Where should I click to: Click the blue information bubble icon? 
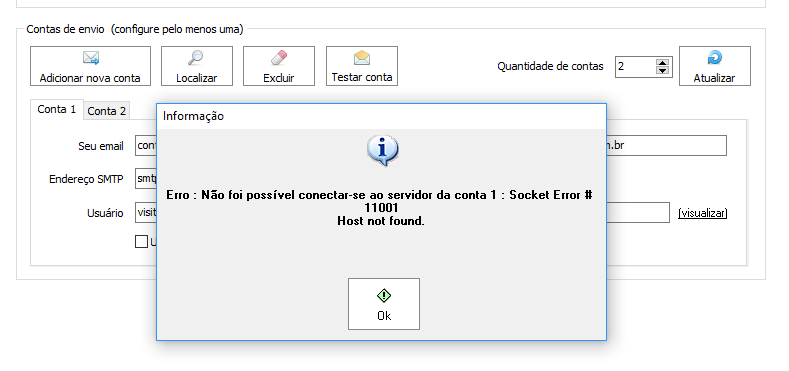tap(382, 151)
